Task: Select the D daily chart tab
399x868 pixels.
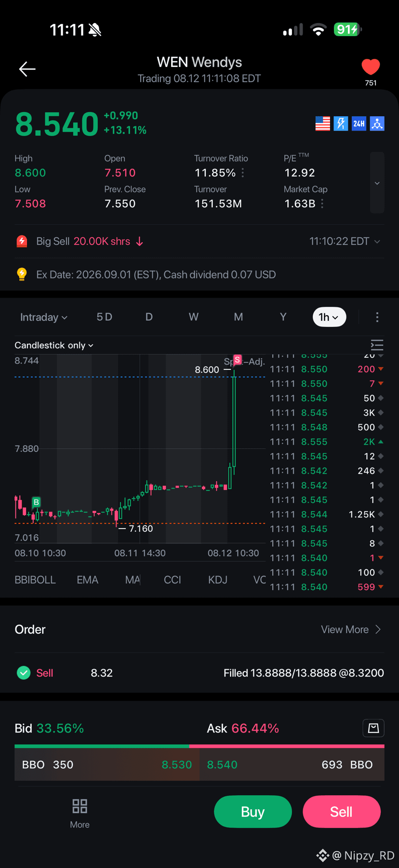Action: (149, 317)
